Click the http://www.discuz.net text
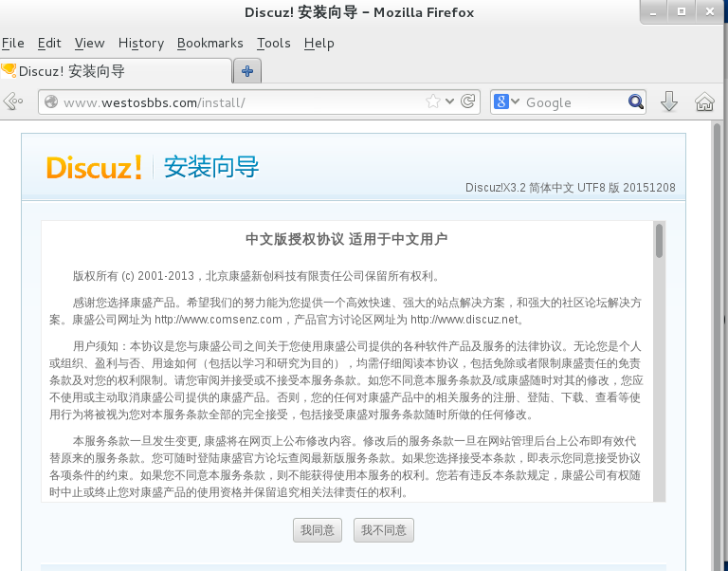 point(464,320)
